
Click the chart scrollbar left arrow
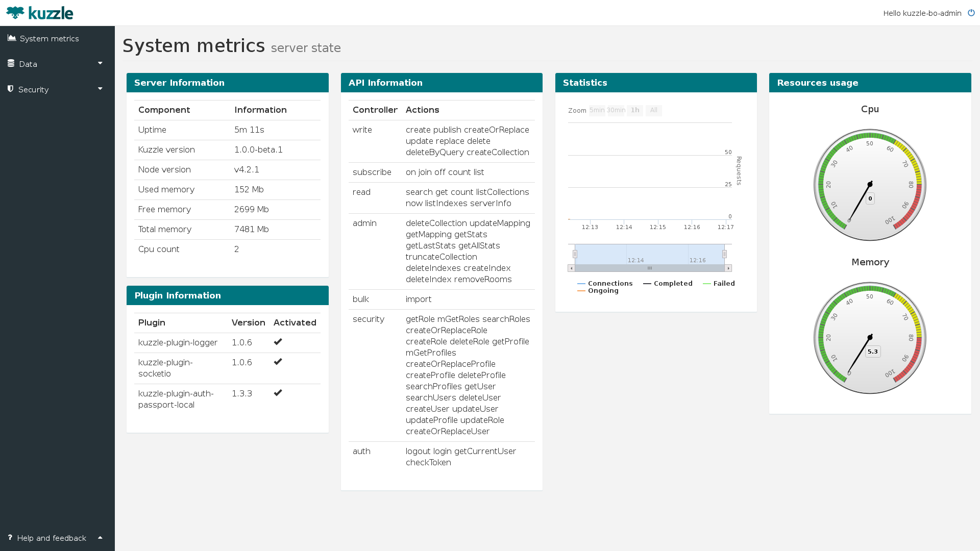[x=571, y=268]
